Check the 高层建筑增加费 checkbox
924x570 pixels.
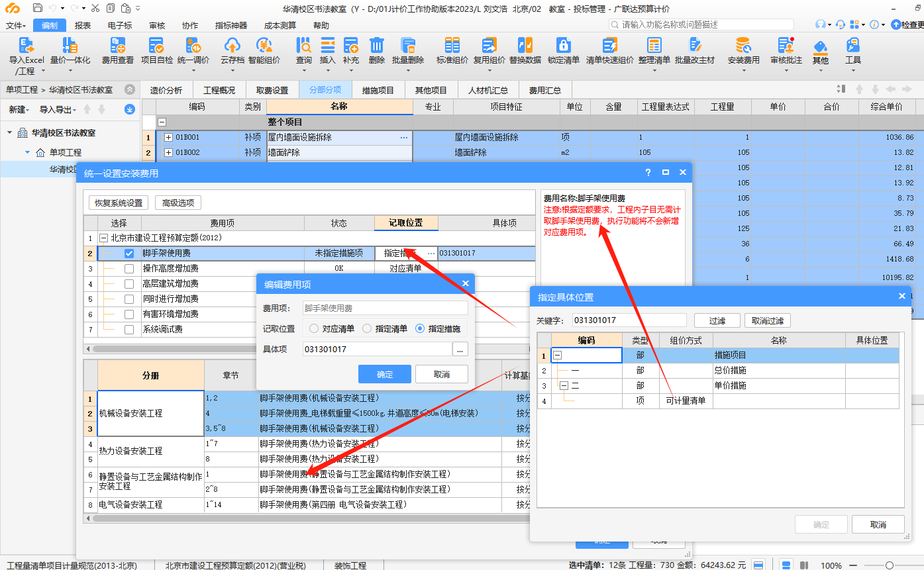pyautogui.click(x=129, y=283)
